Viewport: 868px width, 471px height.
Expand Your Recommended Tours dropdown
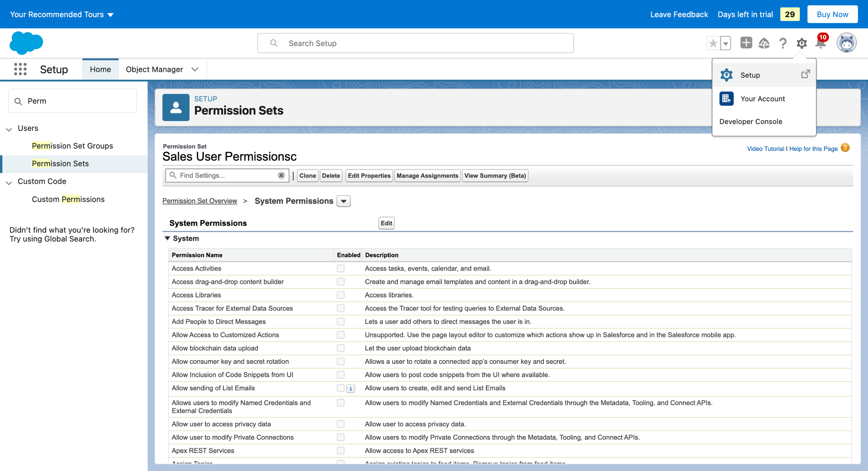(x=62, y=15)
